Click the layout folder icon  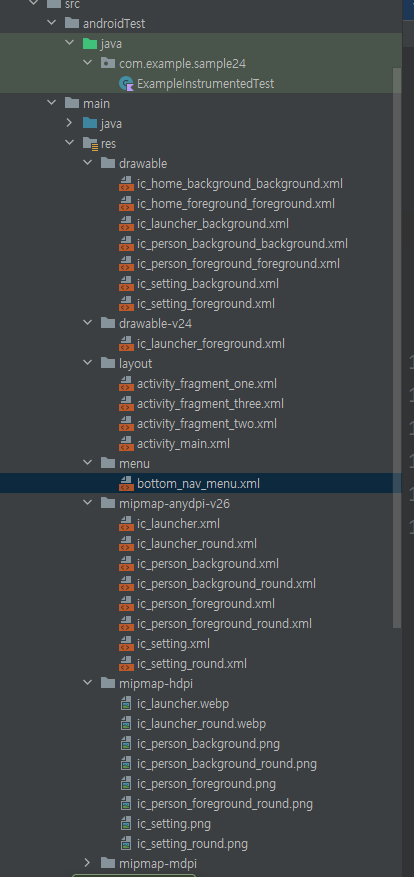107,364
